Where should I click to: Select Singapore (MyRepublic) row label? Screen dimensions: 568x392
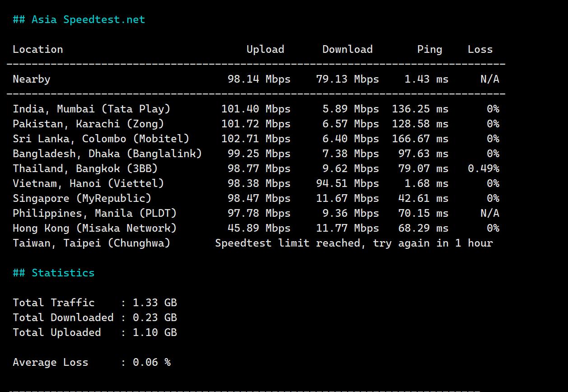point(82,198)
